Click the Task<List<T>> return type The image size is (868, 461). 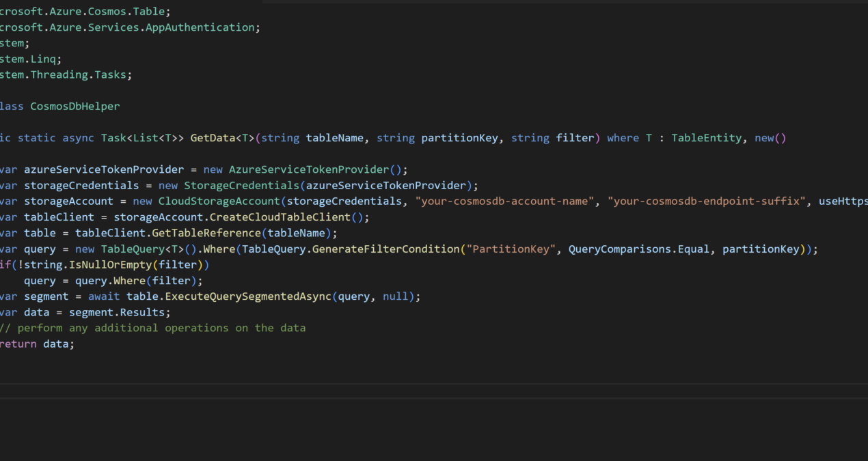(142, 138)
